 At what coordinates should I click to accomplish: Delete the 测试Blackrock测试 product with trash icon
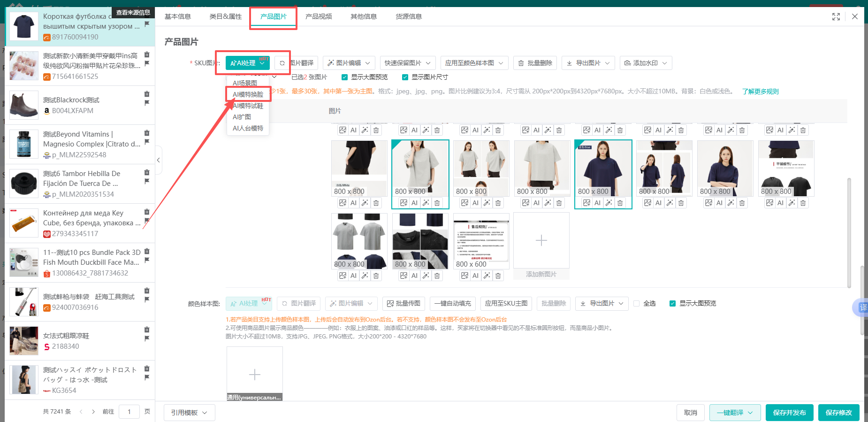tap(147, 94)
